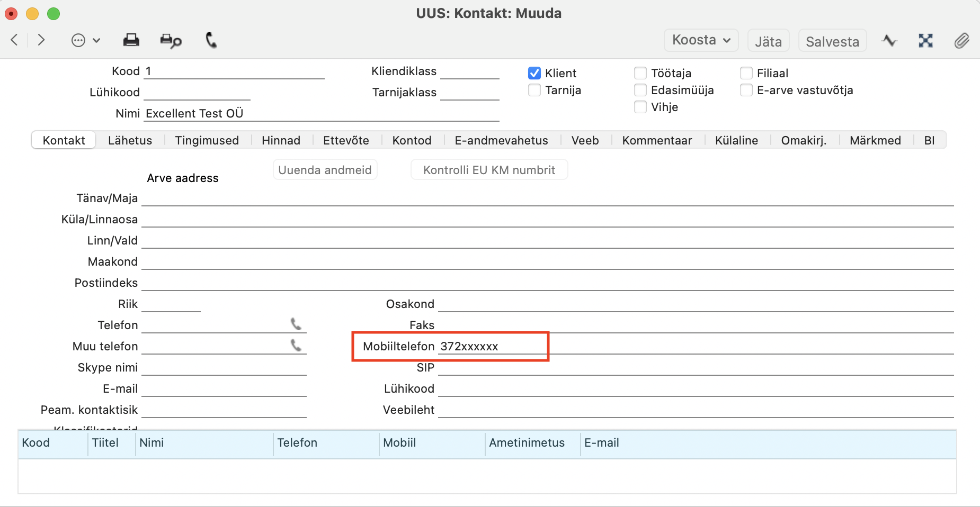This screenshot has width=980, height=507.
Task: Switch to the Ettevõte tab
Action: (x=346, y=140)
